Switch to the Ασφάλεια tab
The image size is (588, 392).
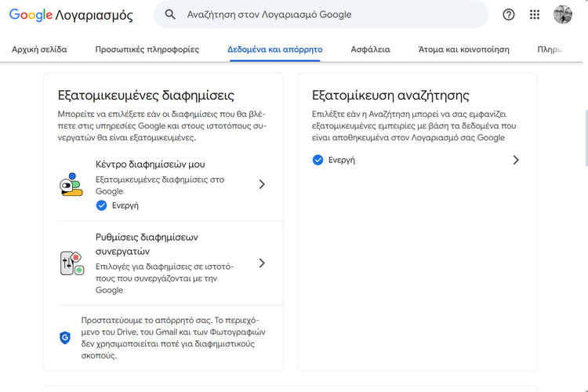coord(370,49)
